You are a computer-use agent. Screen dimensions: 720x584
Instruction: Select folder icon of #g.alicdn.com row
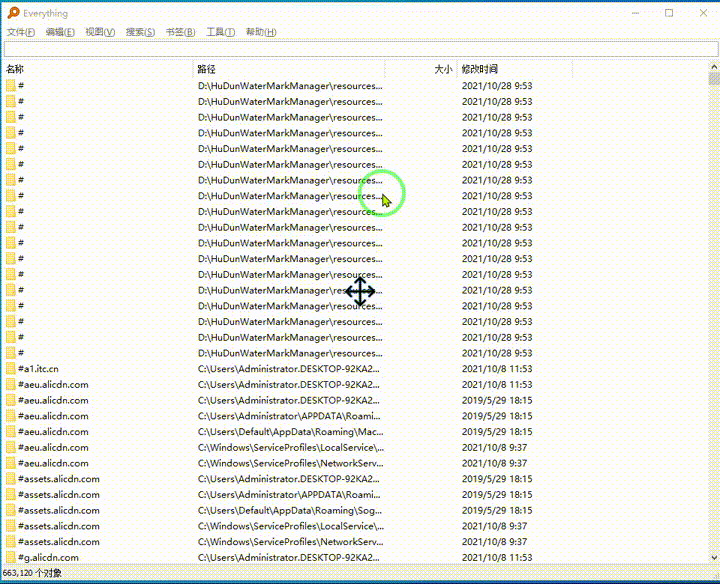click(x=11, y=557)
